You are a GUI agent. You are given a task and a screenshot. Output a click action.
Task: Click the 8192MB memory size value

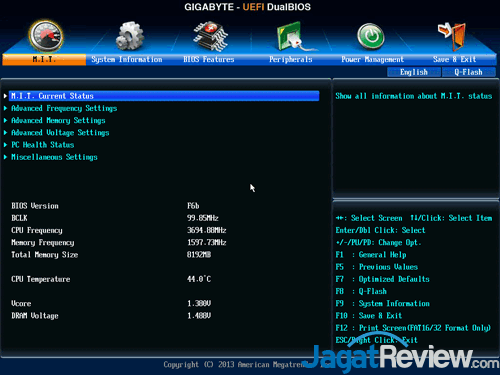pyautogui.click(x=199, y=255)
